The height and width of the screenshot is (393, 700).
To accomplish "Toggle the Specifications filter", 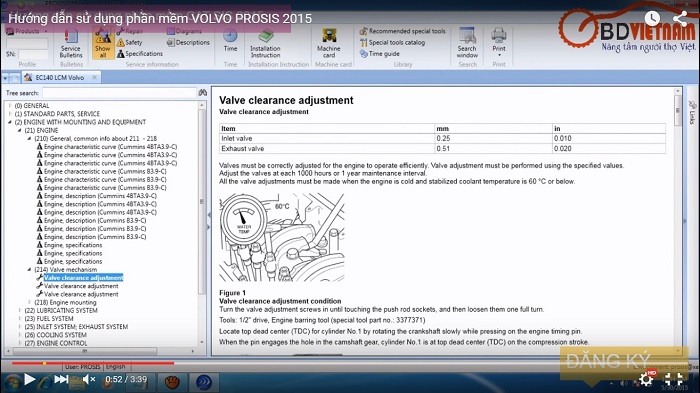I will (x=140, y=54).
